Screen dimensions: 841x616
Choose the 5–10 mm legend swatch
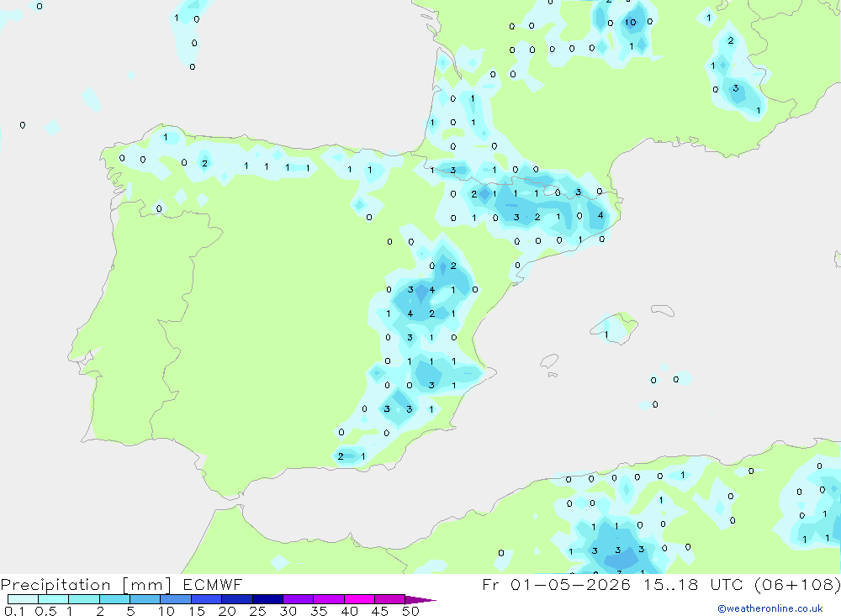point(145,599)
